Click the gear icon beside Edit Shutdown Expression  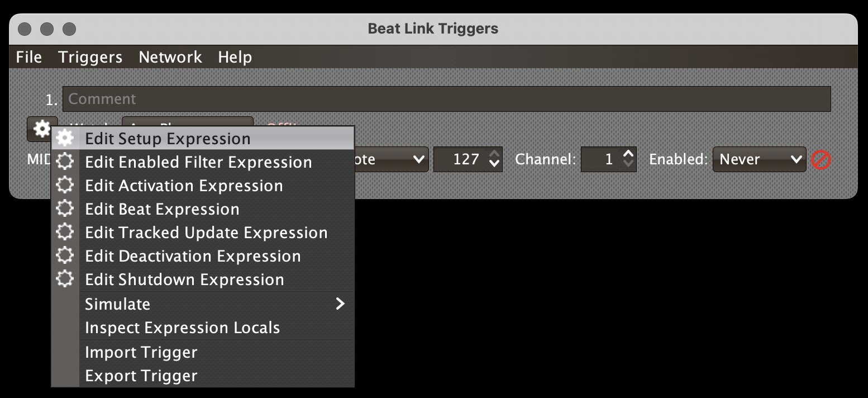click(65, 279)
